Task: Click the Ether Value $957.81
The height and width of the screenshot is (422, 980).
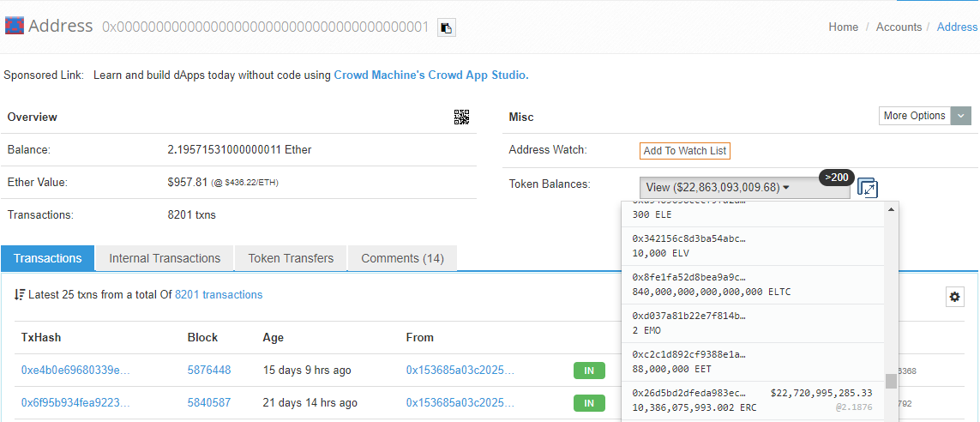Action: [187, 183]
